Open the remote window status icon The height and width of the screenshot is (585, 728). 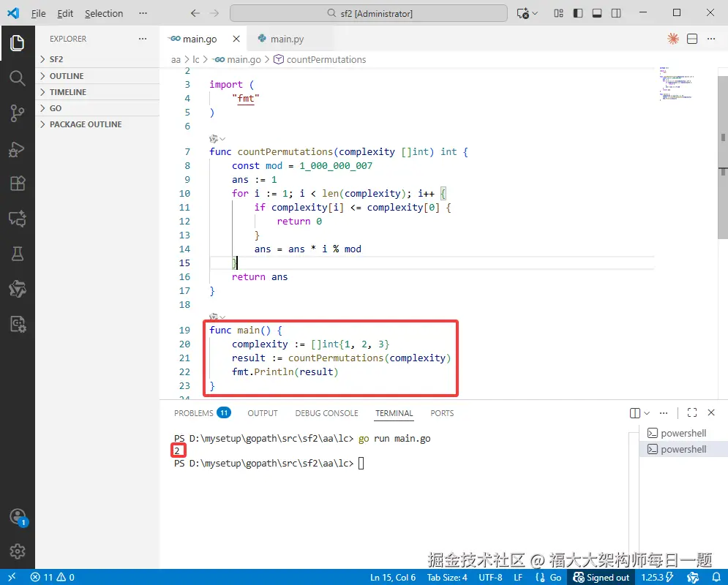(12, 577)
